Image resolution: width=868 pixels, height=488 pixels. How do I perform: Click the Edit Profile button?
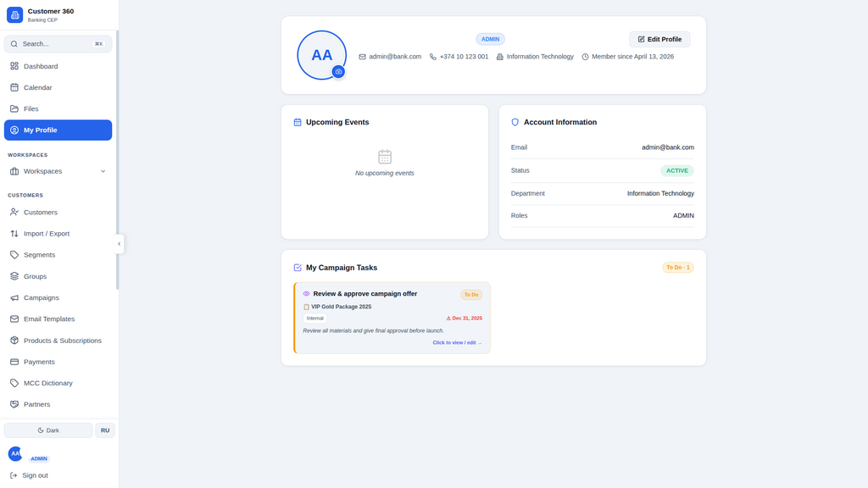coord(659,39)
